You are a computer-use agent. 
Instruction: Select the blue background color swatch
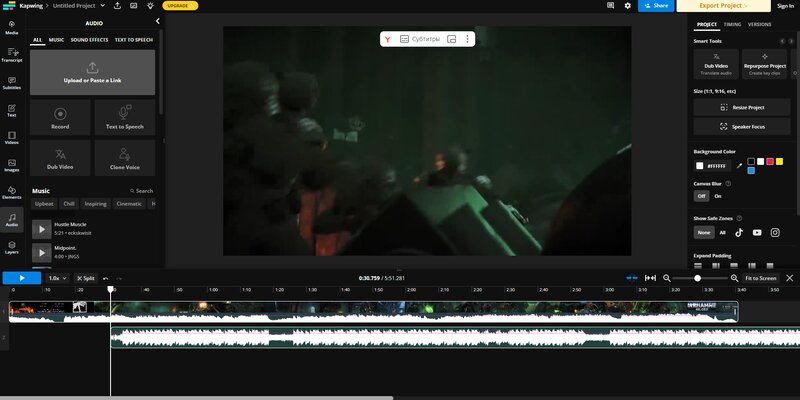(x=751, y=170)
